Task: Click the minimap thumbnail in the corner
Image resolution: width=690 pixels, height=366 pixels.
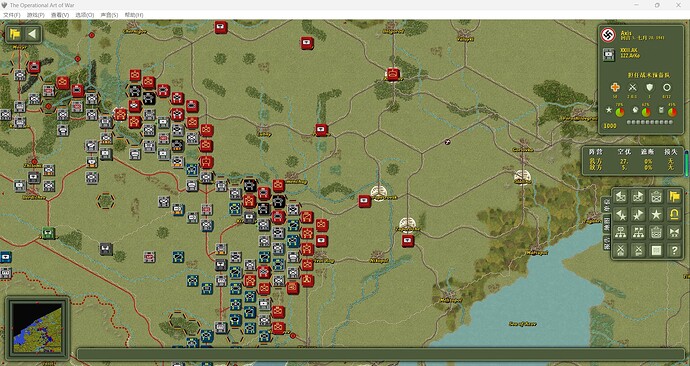Action: 37,328
